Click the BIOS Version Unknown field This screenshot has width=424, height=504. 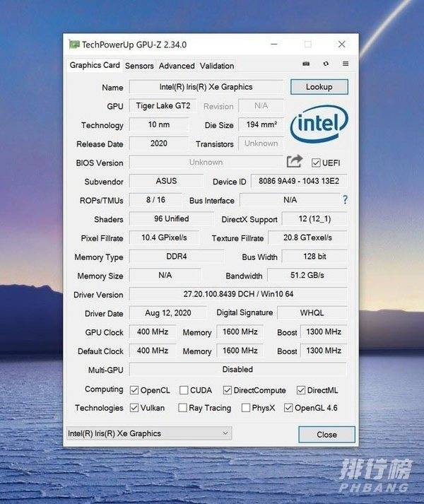pos(206,162)
